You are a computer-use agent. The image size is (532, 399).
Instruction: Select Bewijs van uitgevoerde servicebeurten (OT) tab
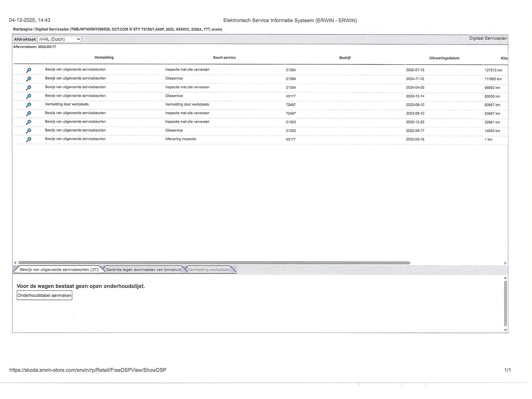[59, 270]
